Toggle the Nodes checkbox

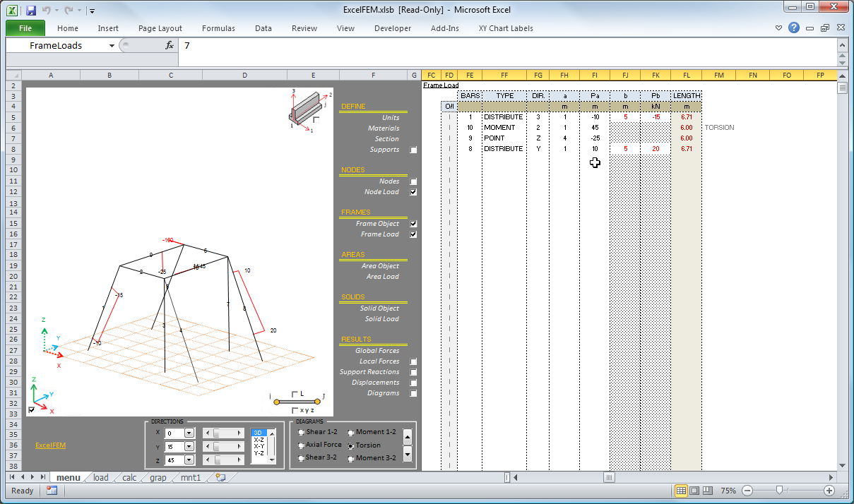pyautogui.click(x=413, y=181)
